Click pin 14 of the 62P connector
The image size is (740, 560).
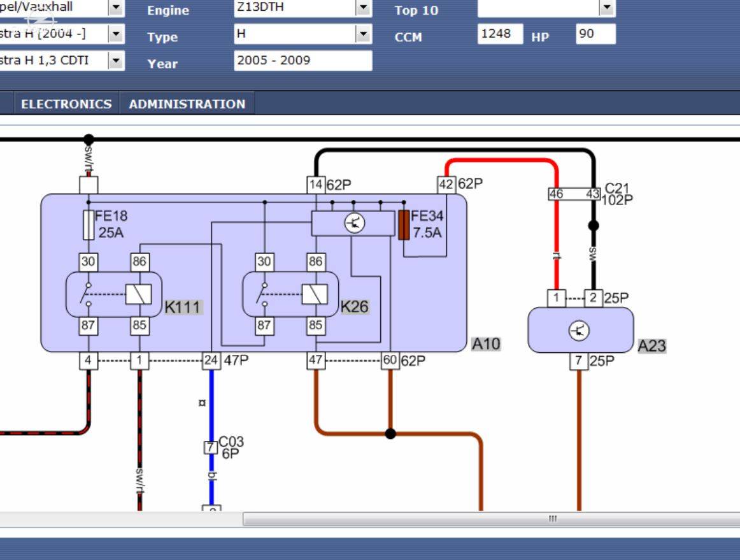[x=316, y=185]
